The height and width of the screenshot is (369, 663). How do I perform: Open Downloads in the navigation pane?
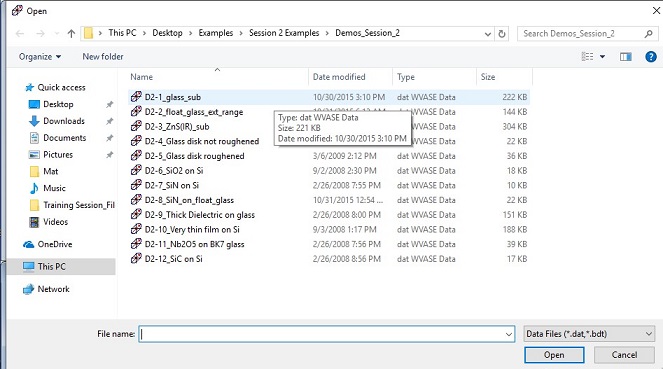(64, 121)
